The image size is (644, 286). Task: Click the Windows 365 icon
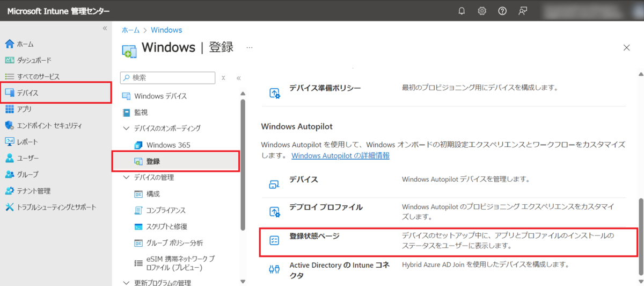(138, 145)
